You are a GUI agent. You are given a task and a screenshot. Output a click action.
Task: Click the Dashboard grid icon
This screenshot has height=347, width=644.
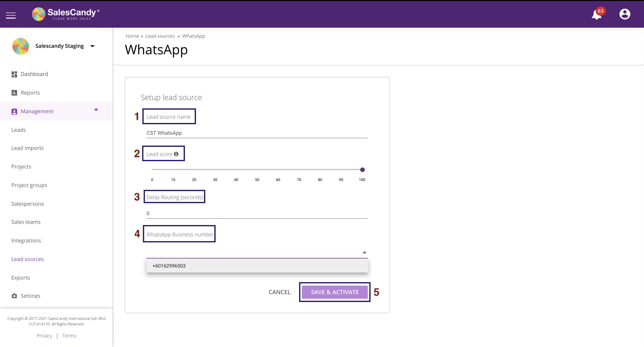(14, 74)
